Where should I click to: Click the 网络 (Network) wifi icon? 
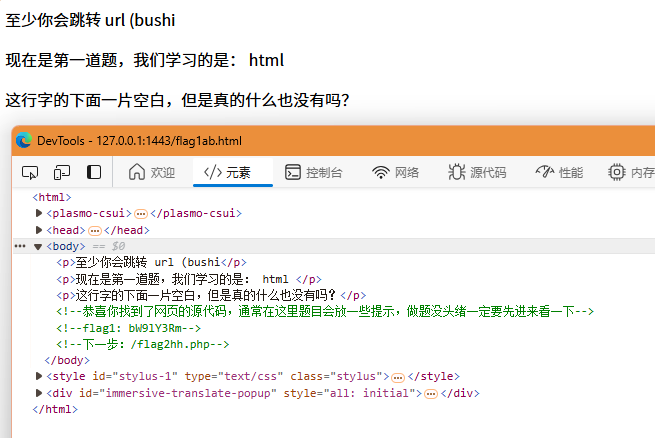[x=380, y=172]
